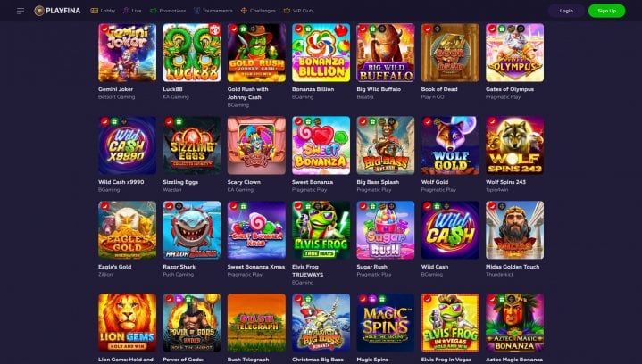Open the Book of Dead game thumbnail
Image resolution: width=642 pixels, height=364 pixels.
pyautogui.click(x=450, y=53)
